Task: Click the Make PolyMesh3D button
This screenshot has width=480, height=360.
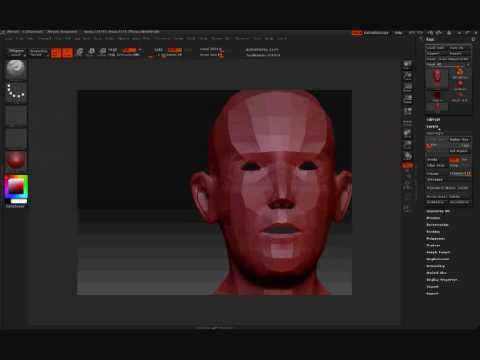Action: coord(448,59)
